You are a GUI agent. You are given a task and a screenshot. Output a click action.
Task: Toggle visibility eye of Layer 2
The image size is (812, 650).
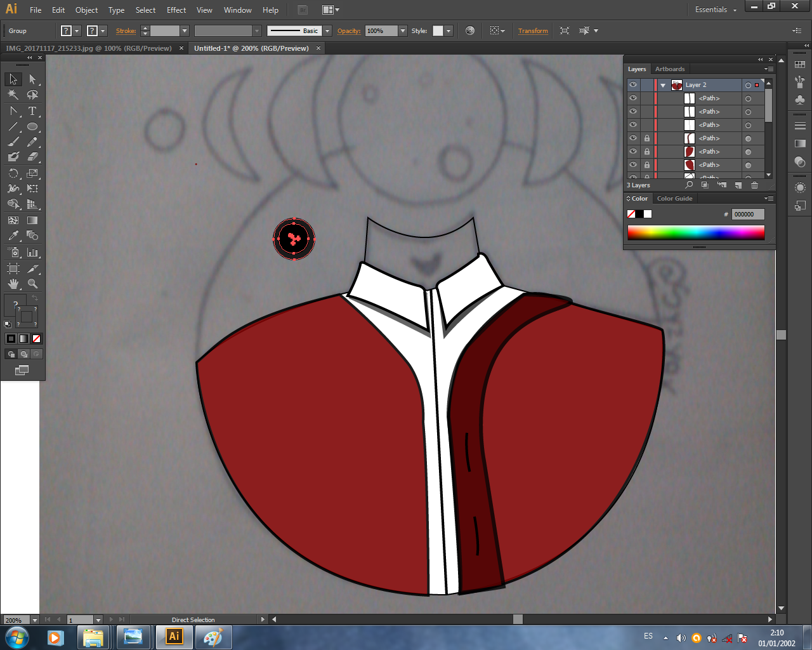point(633,84)
